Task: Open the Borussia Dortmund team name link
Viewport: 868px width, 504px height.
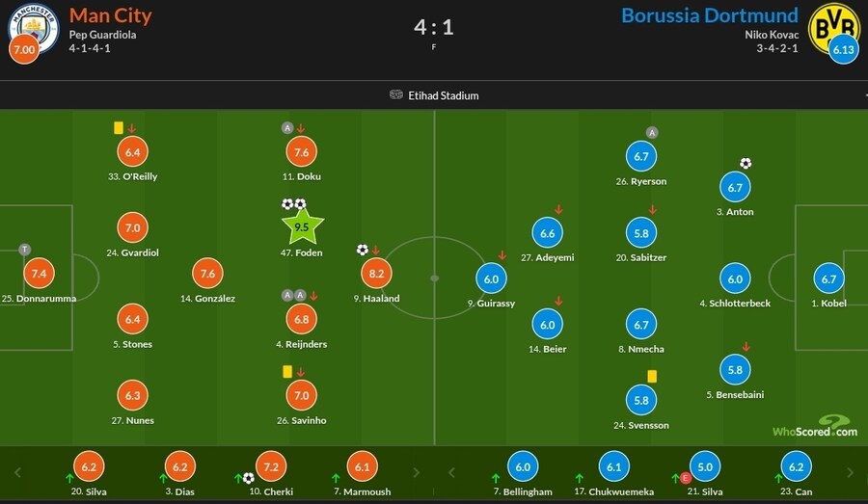Action: [709, 15]
